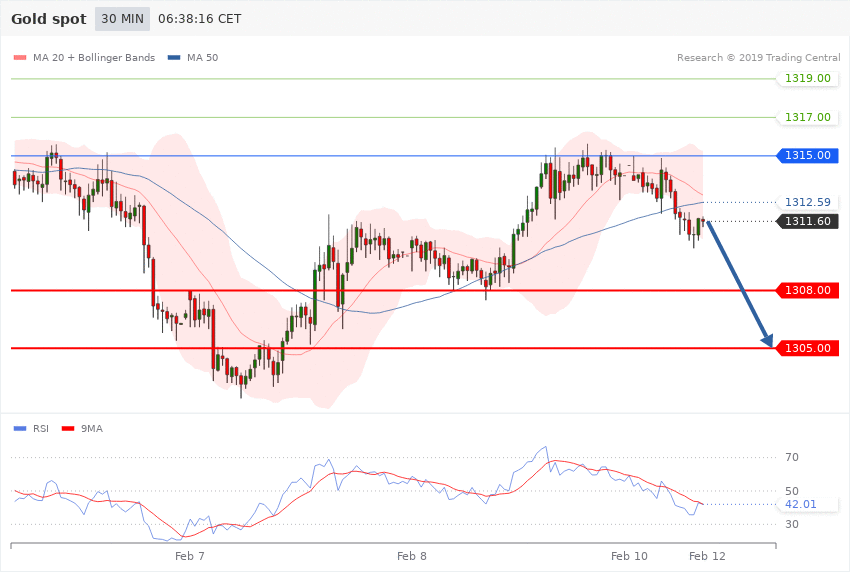This screenshot has height=576, width=850.
Task: Click the RSI legend color swatch
Action: (x=20, y=429)
